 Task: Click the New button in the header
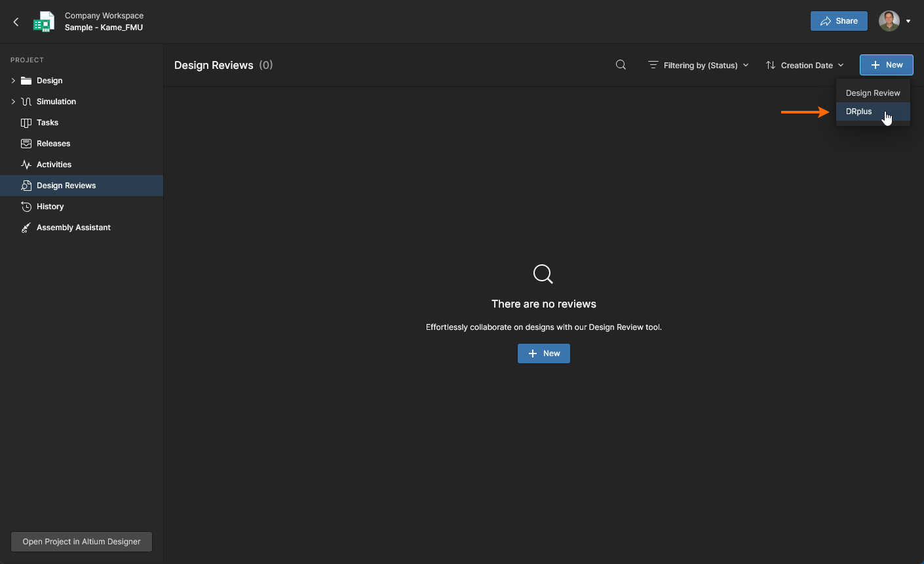click(x=886, y=65)
